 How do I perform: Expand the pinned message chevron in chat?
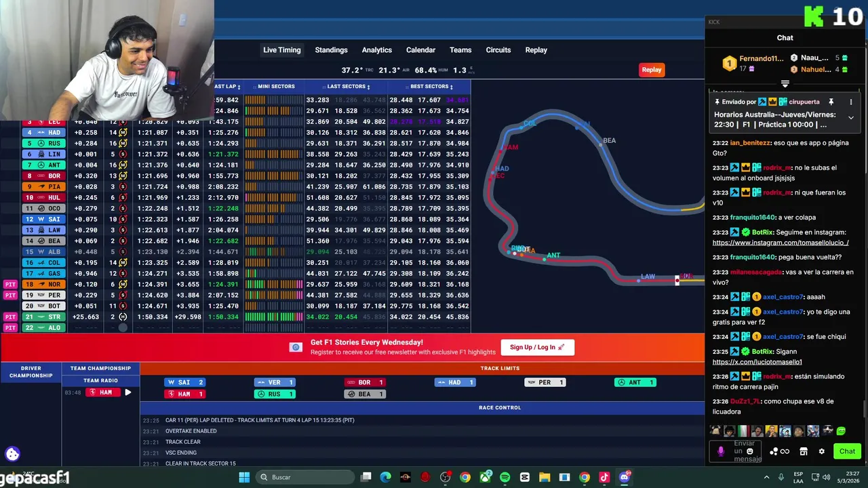coord(850,118)
